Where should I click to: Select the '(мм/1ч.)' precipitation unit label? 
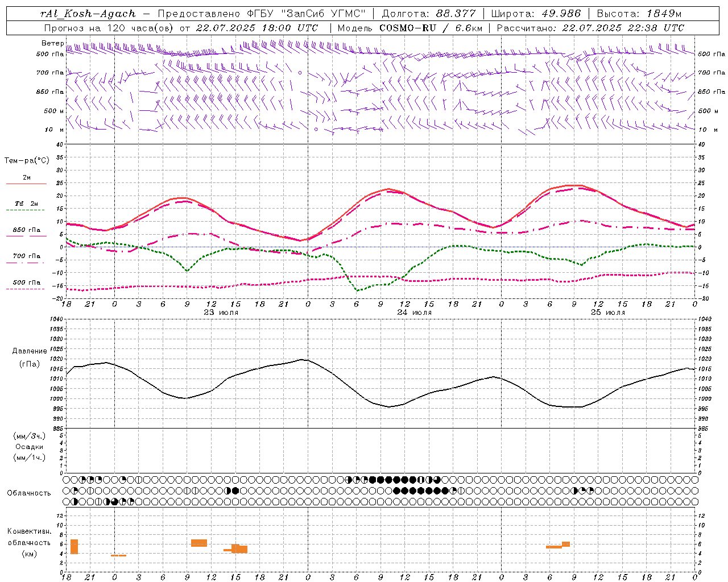(30, 458)
